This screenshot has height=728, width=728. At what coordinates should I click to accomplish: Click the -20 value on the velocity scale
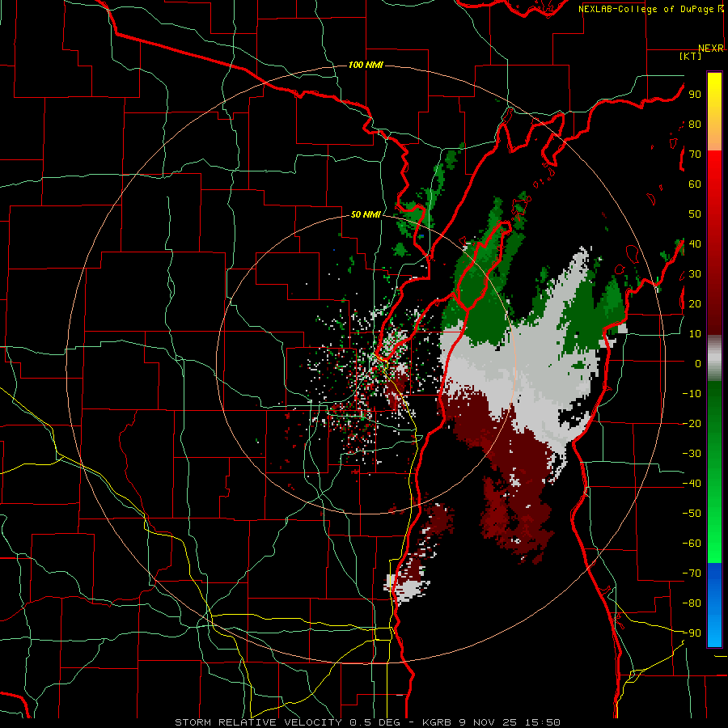point(692,424)
